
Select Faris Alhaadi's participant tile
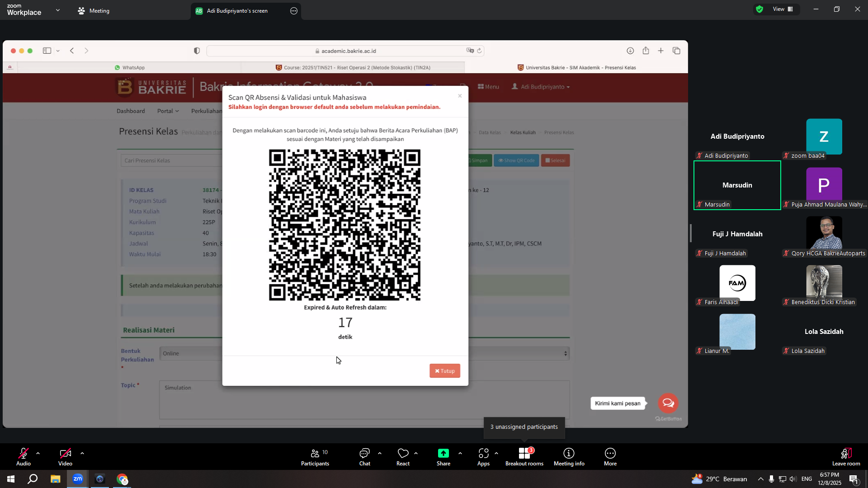pyautogui.click(x=737, y=283)
